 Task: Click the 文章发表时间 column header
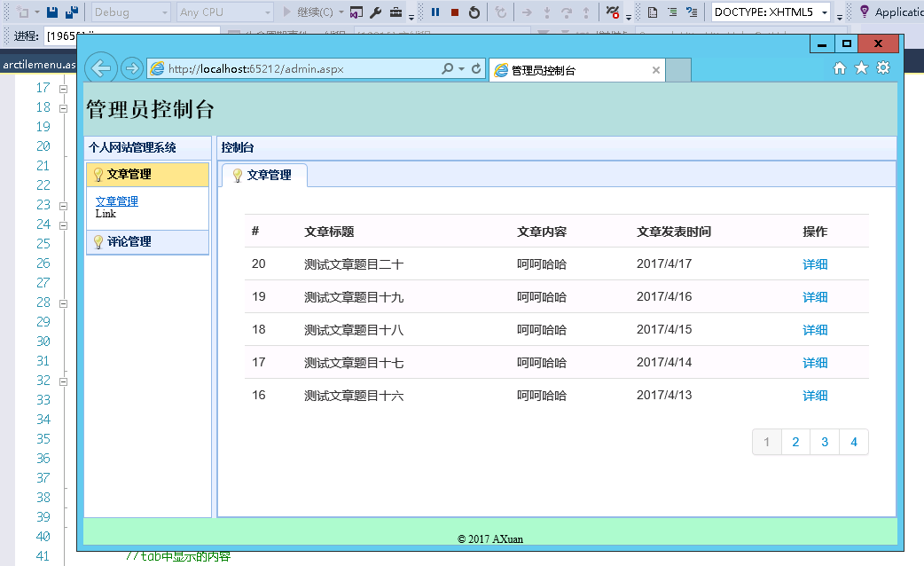[x=674, y=232]
